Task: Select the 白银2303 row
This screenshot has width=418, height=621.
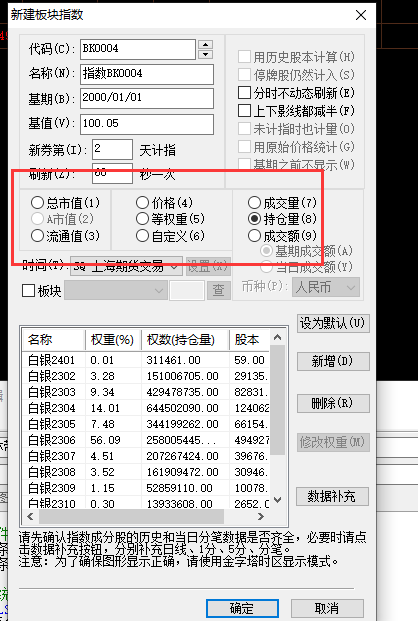Action: pos(146,392)
